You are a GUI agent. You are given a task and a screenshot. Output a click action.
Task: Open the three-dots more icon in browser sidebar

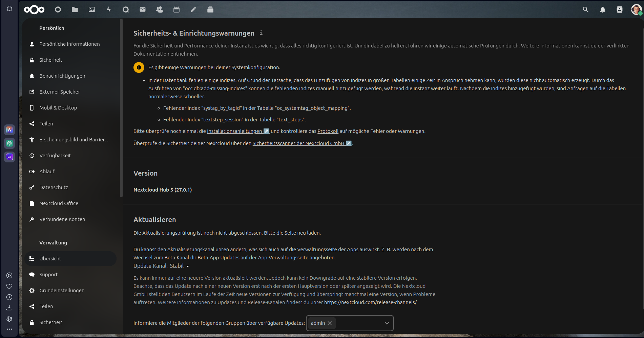pos(9,329)
